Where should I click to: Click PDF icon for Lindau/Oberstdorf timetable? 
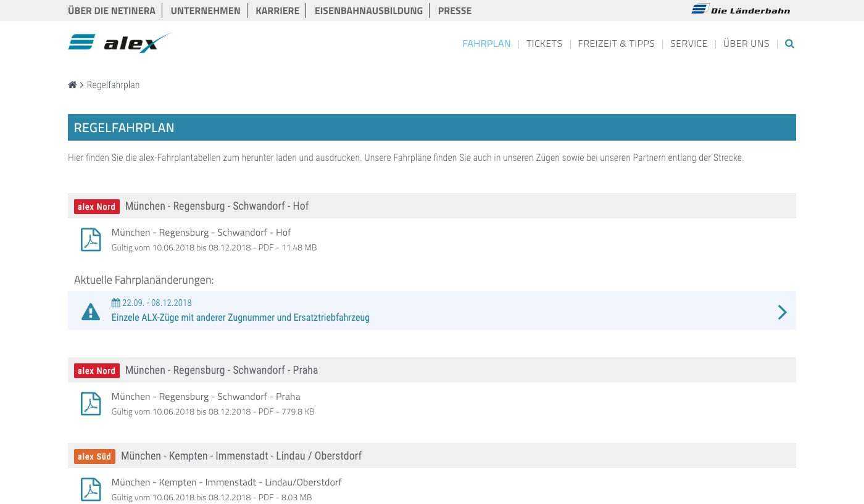(x=91, y=489)
